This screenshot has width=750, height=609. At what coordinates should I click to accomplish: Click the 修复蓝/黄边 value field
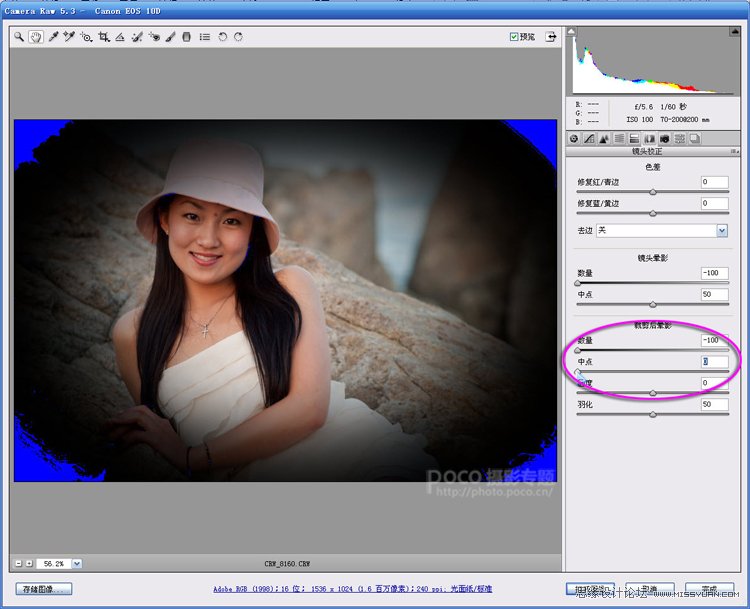click(715, 203)
